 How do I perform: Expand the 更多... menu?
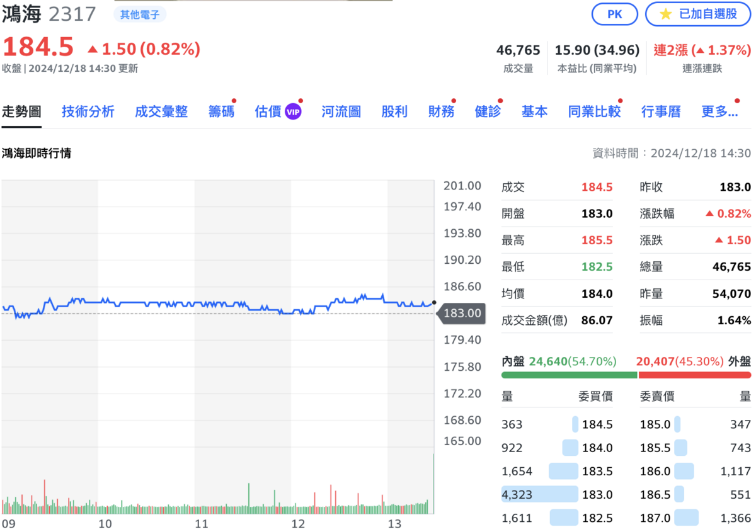(719, 112)
